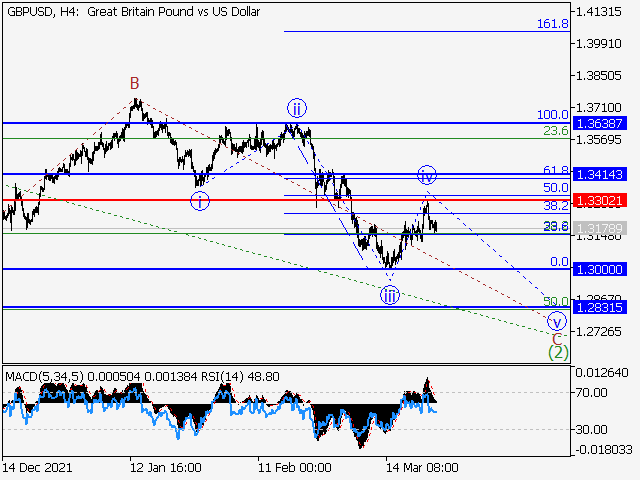Click the green 23.6 Fibonacci level label
The image size is (640, 480).
click(556, 131)
